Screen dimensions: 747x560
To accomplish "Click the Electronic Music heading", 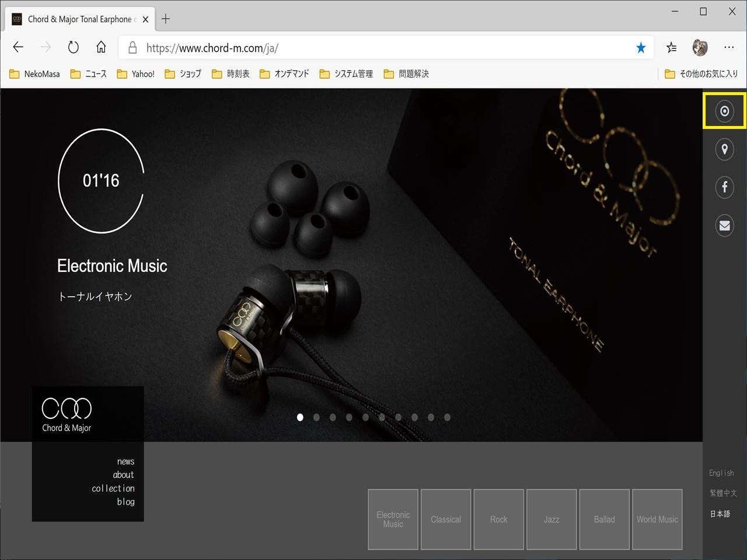I will [x=112, y=266].
